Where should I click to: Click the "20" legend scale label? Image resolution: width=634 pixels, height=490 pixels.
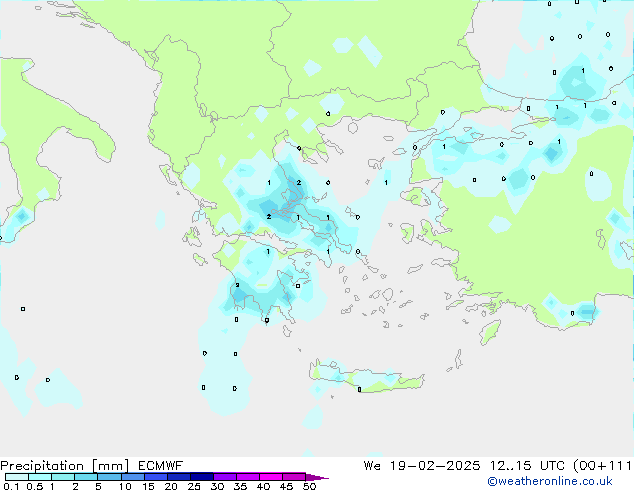tap(171, 486)
